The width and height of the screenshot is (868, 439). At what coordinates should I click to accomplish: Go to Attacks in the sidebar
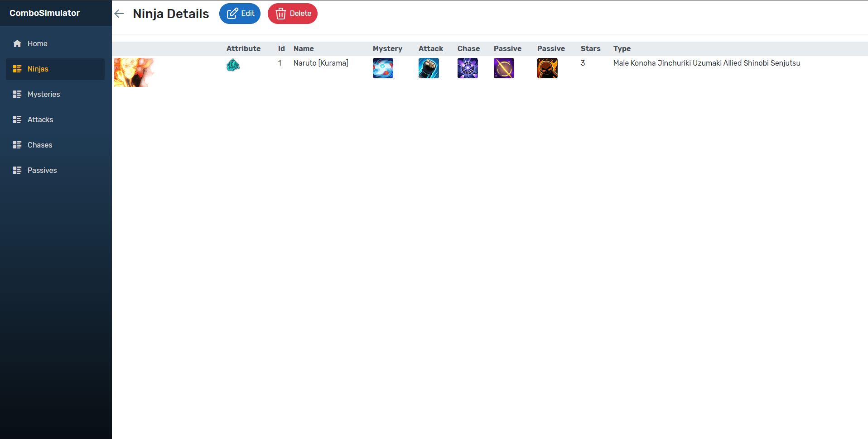click(x=55, y=119)
